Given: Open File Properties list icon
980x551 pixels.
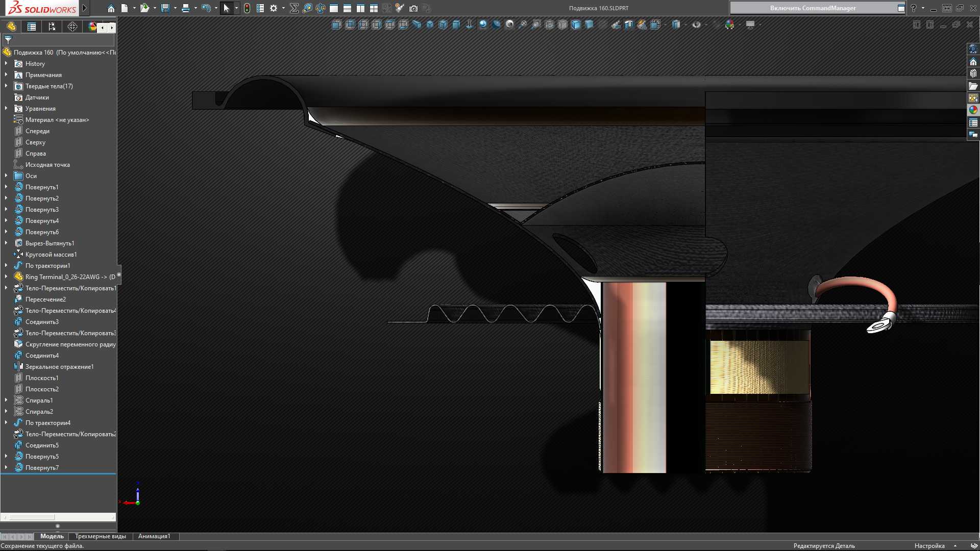Looking at the screenshot, I should pos(260,8).
